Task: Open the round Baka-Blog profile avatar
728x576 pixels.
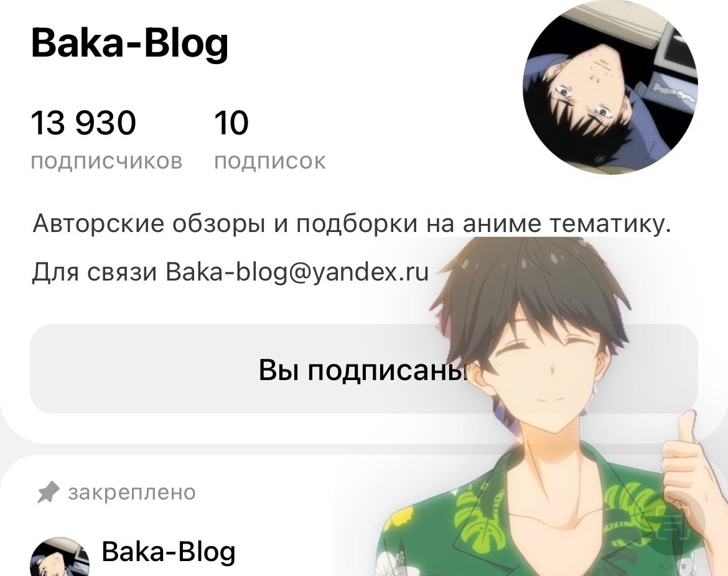Action: point(610,87)
